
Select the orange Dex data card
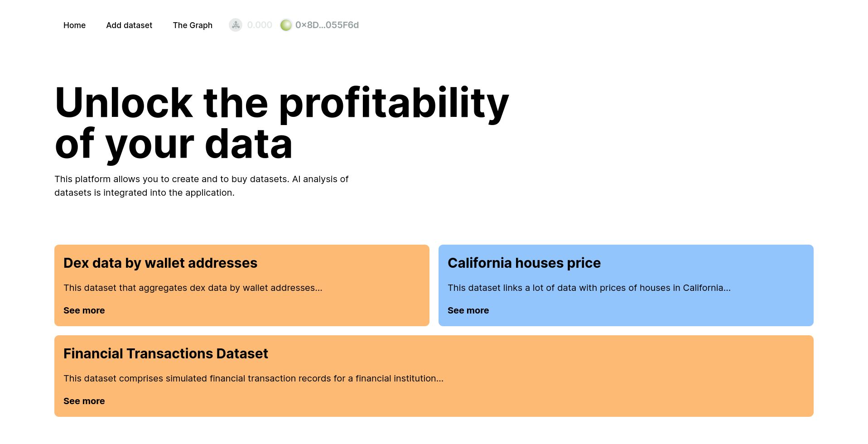[242, 285]
